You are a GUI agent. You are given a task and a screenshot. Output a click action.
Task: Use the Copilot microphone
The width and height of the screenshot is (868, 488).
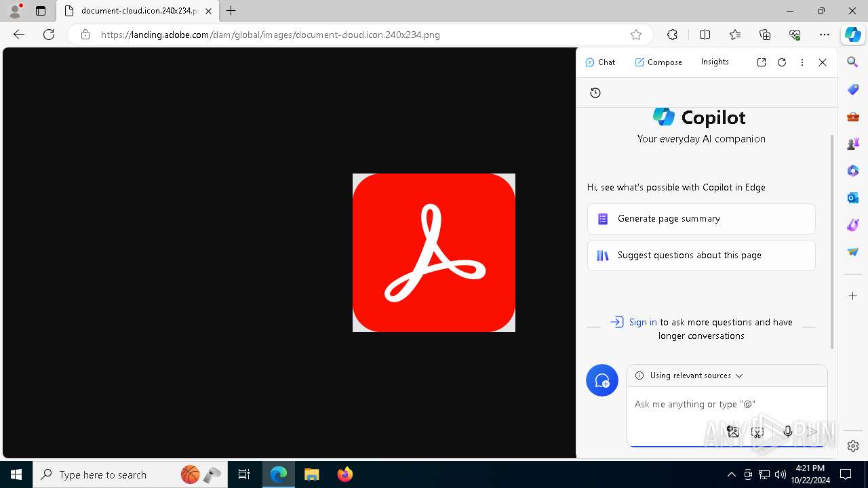pyautogui.click(x=787, y=431)
